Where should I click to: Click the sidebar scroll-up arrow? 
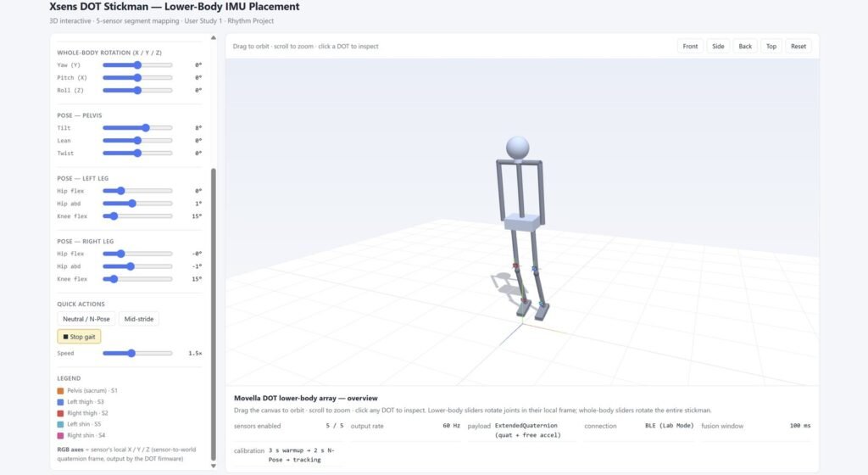click(x=213, y=37)
